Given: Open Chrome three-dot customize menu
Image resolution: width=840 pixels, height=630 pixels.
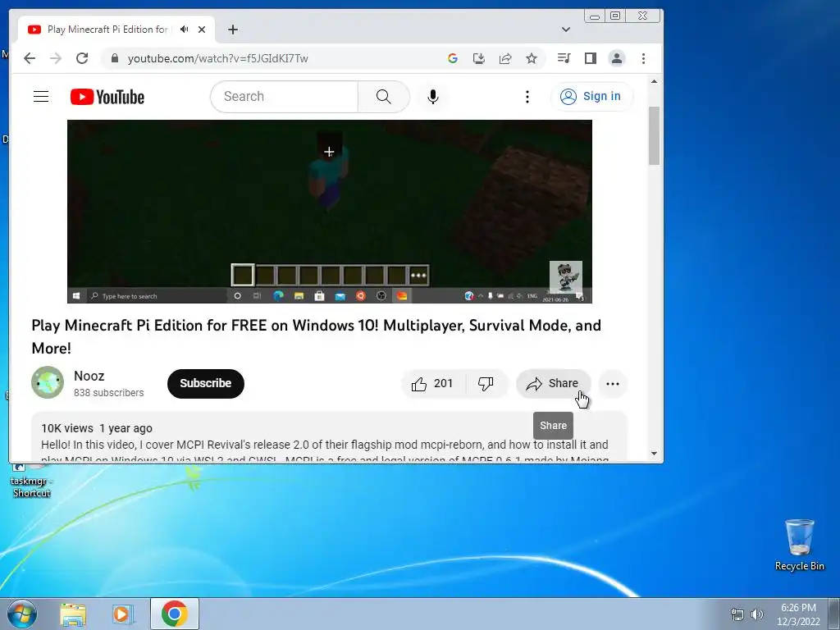Looking at the screenshot, I should (643, 58).
